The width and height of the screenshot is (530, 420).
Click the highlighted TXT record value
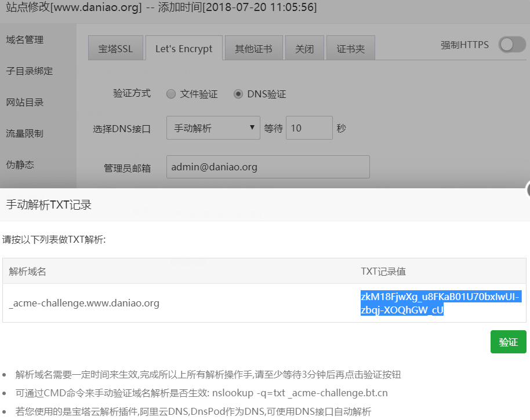coord(440,304)
